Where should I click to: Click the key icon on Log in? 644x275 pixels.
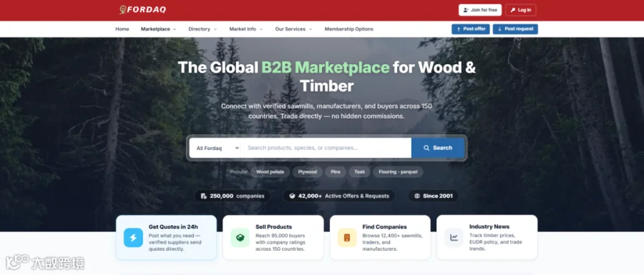pyautogui.click(x=512, y=10)
